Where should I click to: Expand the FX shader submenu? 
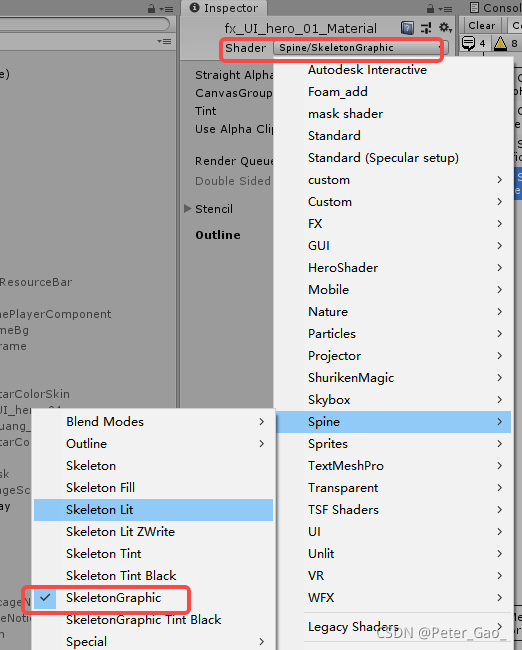coord(393,224)
